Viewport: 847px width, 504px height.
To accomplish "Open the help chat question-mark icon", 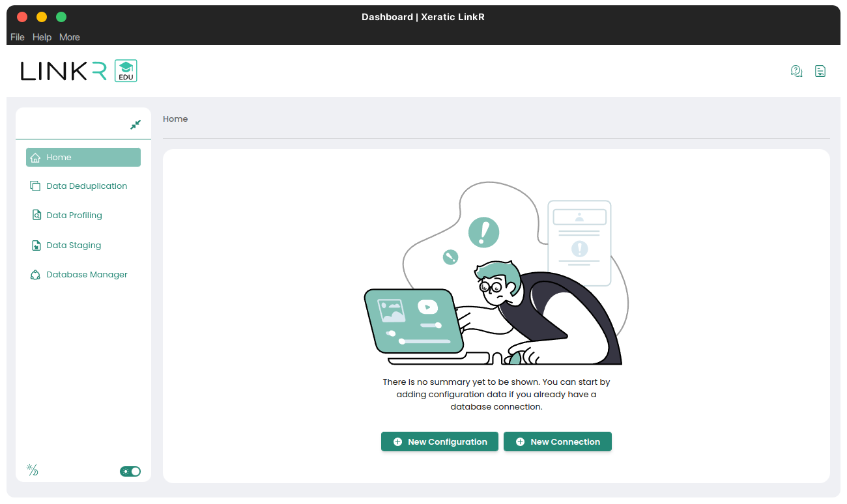I will click(x=796, y=71).
